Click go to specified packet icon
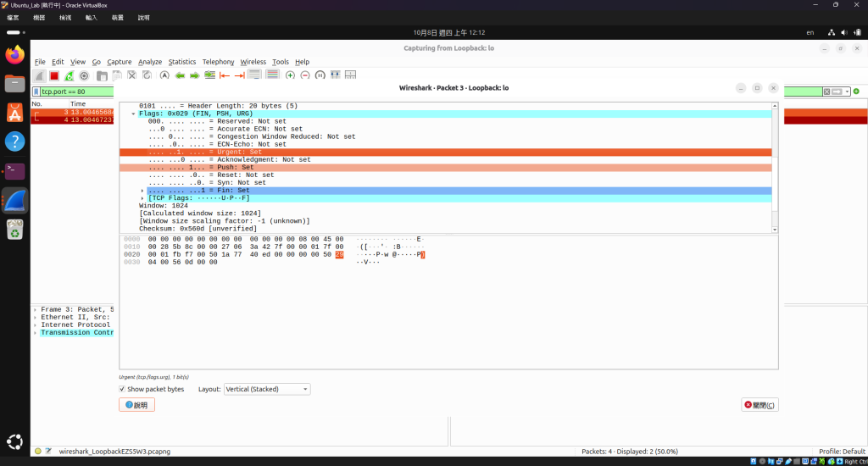 [210, 75]
